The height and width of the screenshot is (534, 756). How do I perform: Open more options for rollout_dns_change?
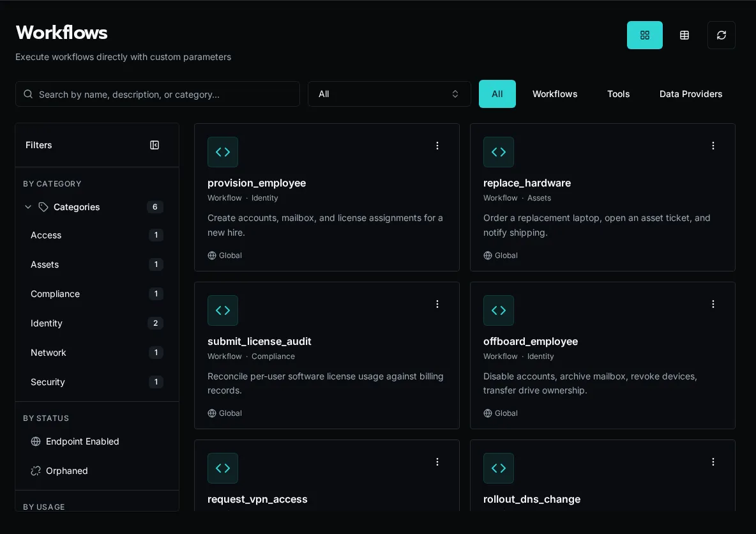[713, 462]
